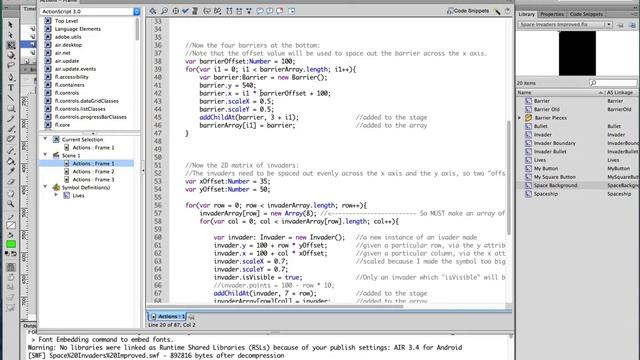Select the Lasso tool
The image size is (640, 360).
click(11, 65)
